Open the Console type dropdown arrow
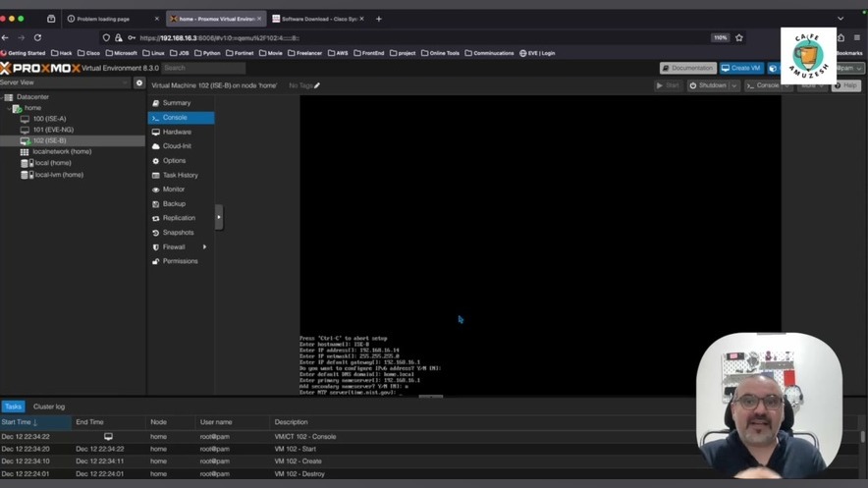 [787, 85]
